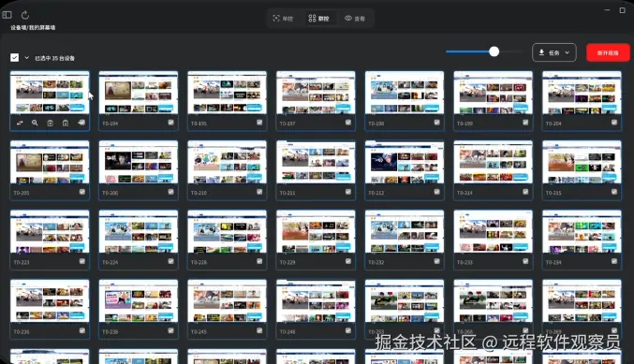Uncheck the hovered first device's checkbox
This screenshot has width=634, height=364.
point(82,123)
